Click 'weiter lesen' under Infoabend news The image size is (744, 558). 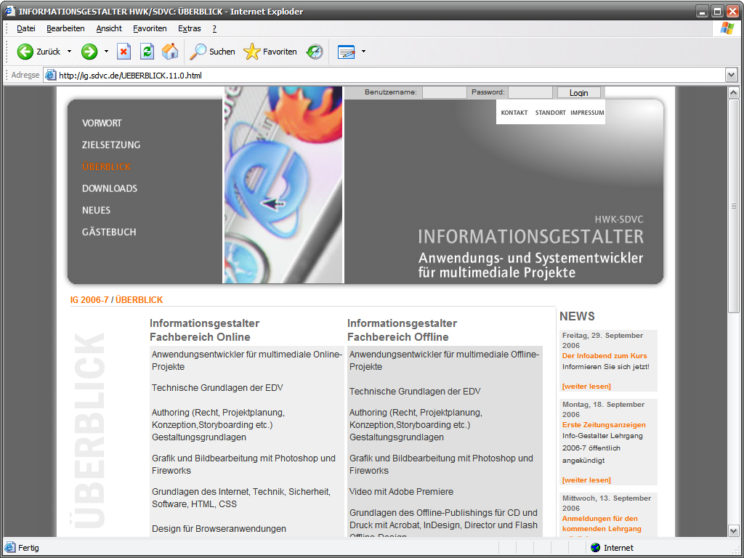point(586,386)
